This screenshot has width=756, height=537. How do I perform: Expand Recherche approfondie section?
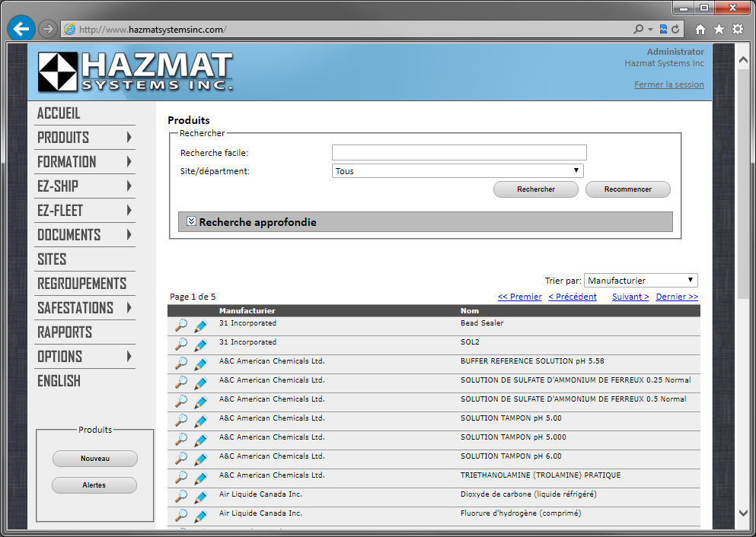[x=191, y=221]
